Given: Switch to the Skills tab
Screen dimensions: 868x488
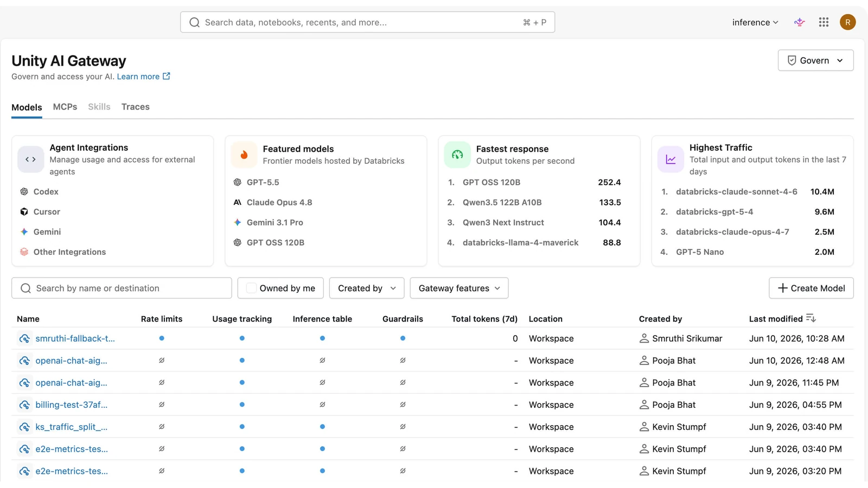Looking at the screenshot, I should 99,107.
